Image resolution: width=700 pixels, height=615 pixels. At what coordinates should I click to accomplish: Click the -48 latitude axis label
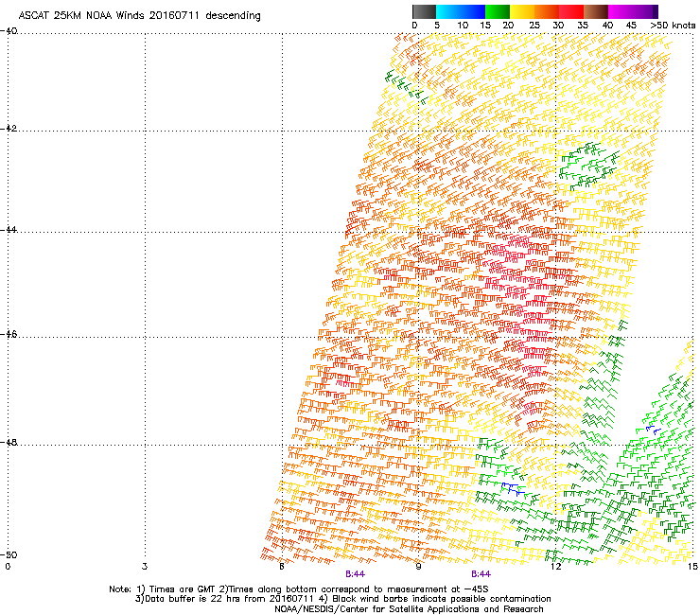[x=9, y=442]
